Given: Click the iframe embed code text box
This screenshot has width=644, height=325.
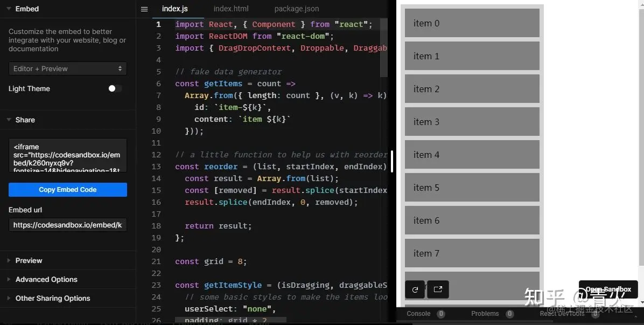Looking at the screenshot, I should 68,155.
